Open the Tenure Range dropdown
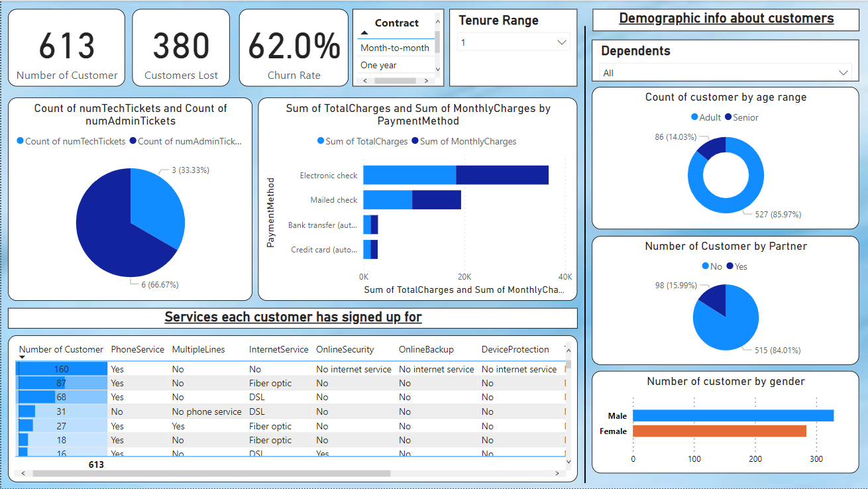The height and width of the screenshot is (489, 868). [x=561, y=41]
